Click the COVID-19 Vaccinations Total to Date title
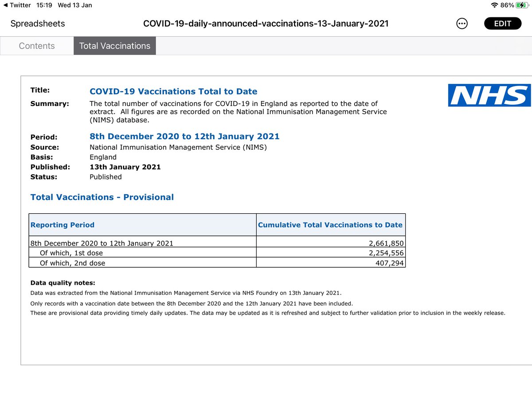This screenshot has height=399, width=532. coord(173,91)
